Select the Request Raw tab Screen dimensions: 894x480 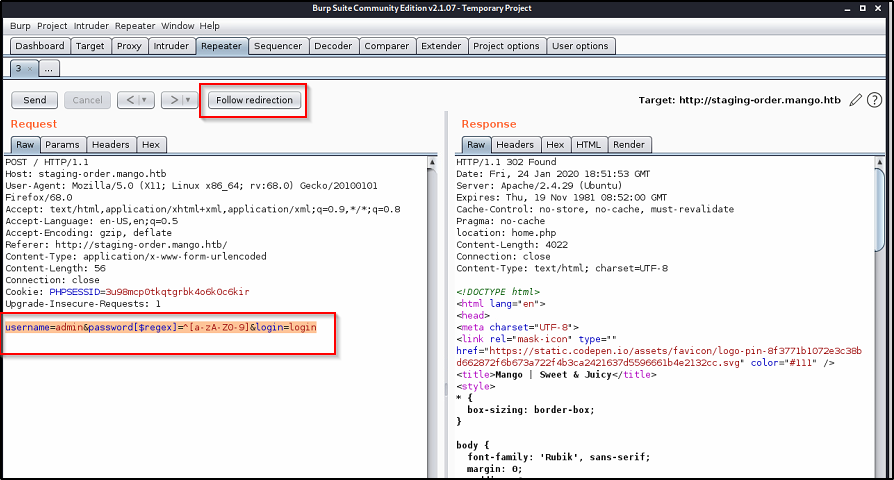click(x=25, y=145)
